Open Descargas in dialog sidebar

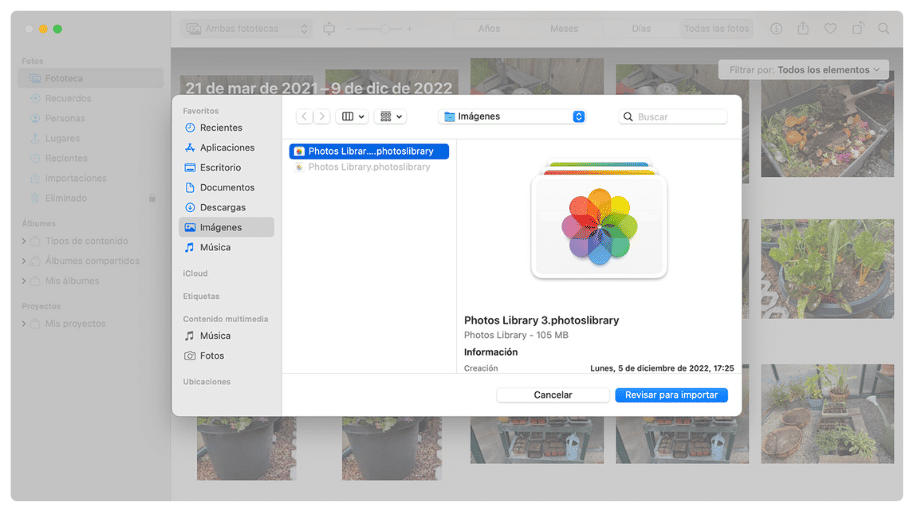[x=226, y=208]
